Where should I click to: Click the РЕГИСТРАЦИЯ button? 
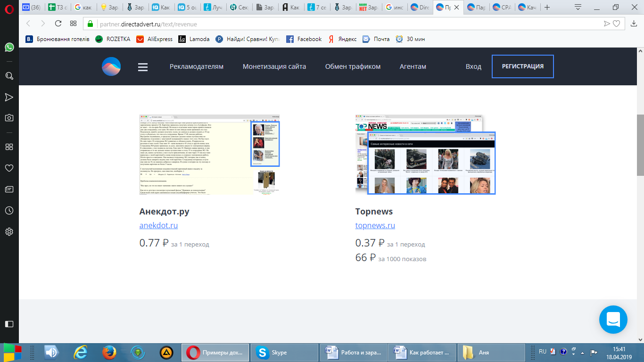tap(522, 66)
